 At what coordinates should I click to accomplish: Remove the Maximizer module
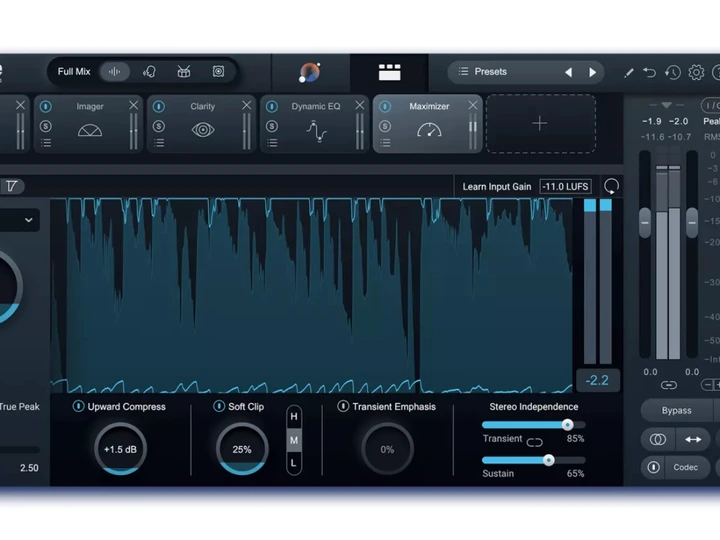pyautogui.click(x=472, y=105)
